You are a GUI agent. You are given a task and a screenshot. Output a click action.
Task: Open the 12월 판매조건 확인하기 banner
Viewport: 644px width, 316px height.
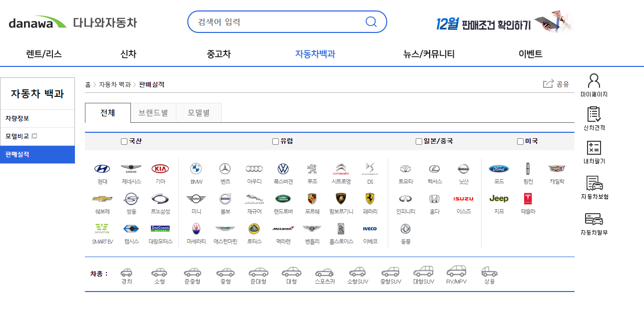coord(505,22)
